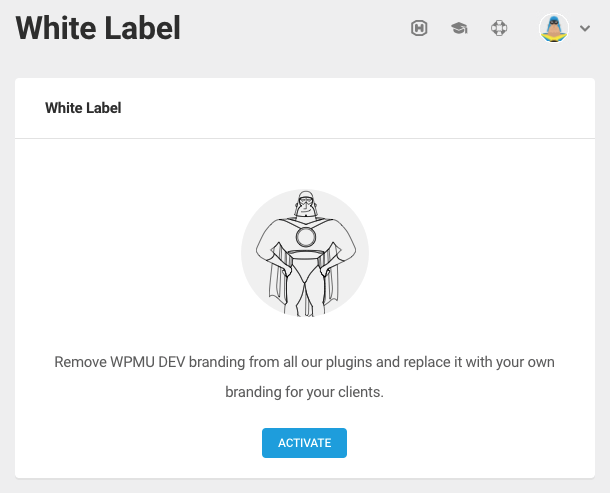Image resolution: width=610 pixels, height=493 pixels.
Task: Click 'branding for your clients.' text line
Action: pos(304,393)
